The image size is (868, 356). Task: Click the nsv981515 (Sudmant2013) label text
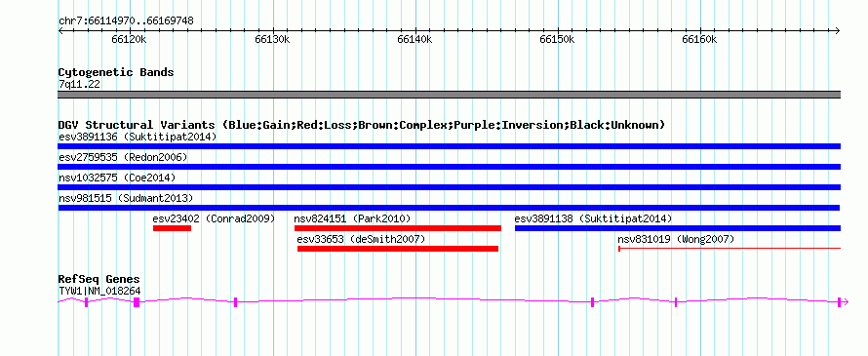(126, 198)
